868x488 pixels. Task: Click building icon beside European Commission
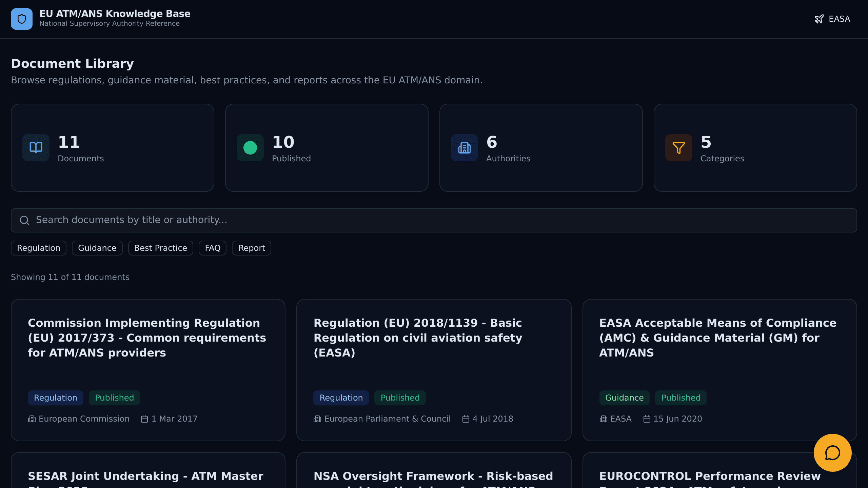pos(32,419)
